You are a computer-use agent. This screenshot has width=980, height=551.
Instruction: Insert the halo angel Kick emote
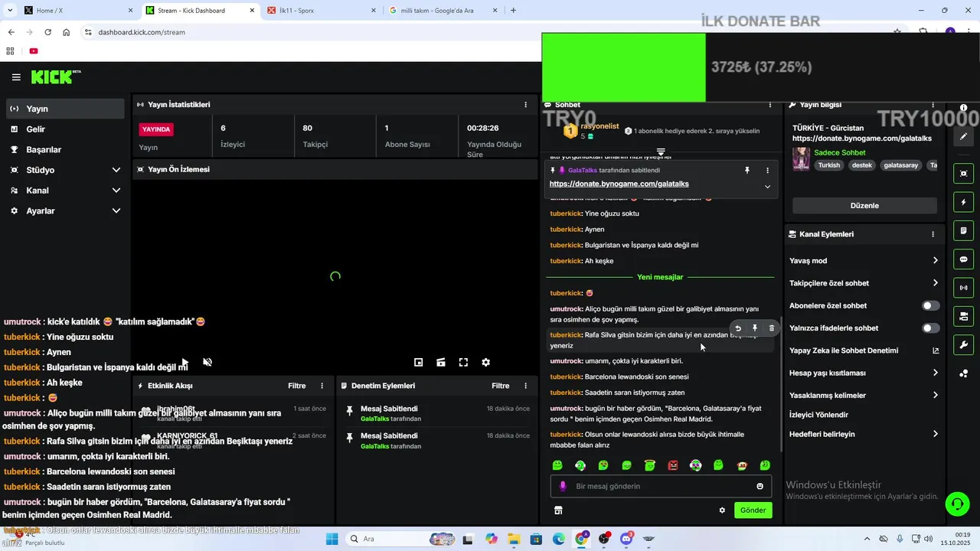click(650, 465)
